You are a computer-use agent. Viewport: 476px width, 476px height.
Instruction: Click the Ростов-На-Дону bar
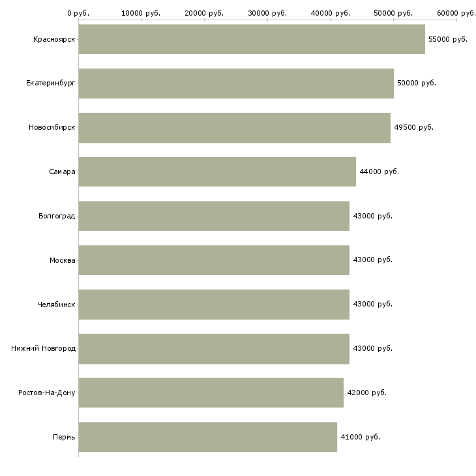tap(211, 393)
